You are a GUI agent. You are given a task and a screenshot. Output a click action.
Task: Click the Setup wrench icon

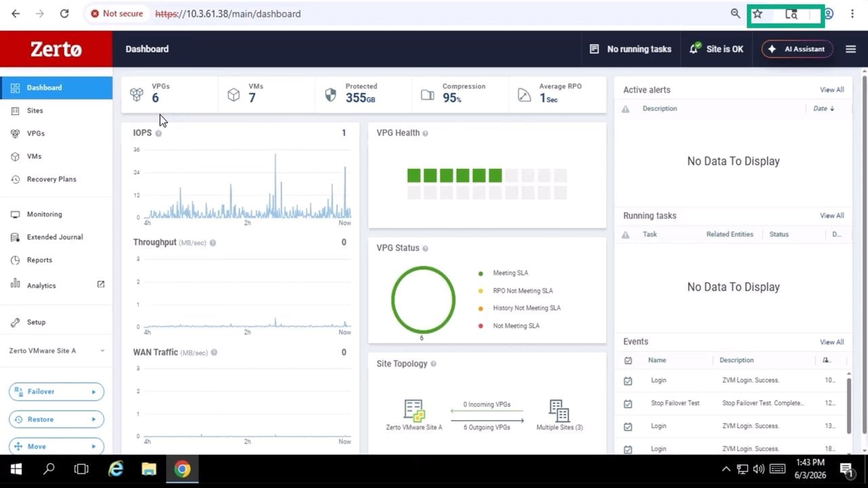pos(15,323)
